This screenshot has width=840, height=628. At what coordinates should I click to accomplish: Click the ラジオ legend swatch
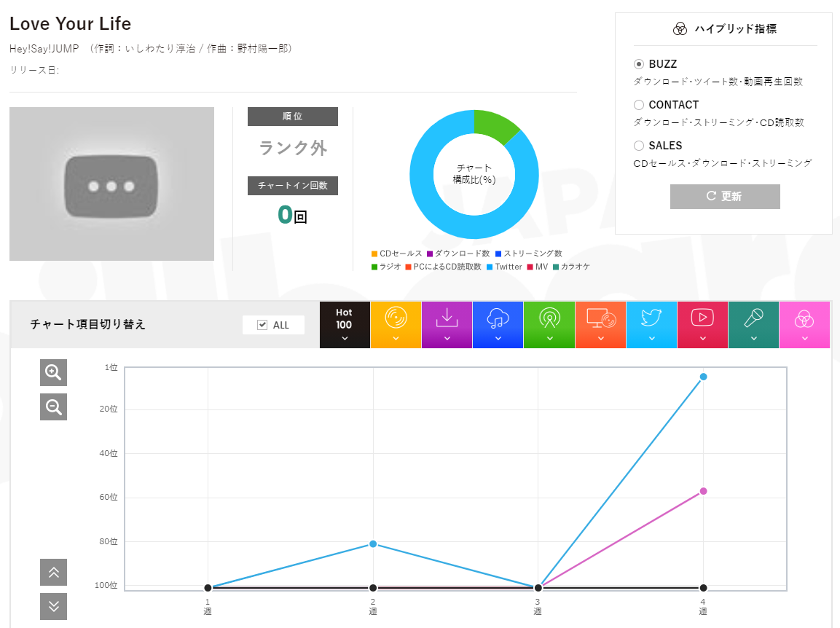click(374, 267)
